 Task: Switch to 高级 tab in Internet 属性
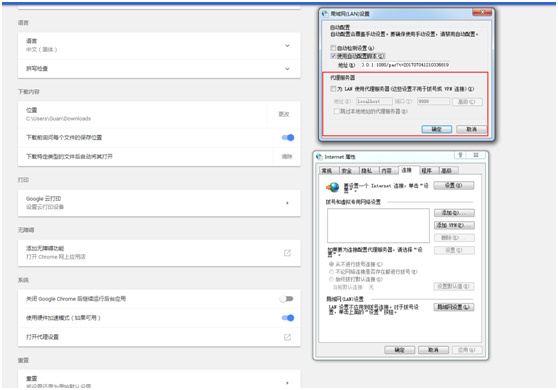point(447,170)
